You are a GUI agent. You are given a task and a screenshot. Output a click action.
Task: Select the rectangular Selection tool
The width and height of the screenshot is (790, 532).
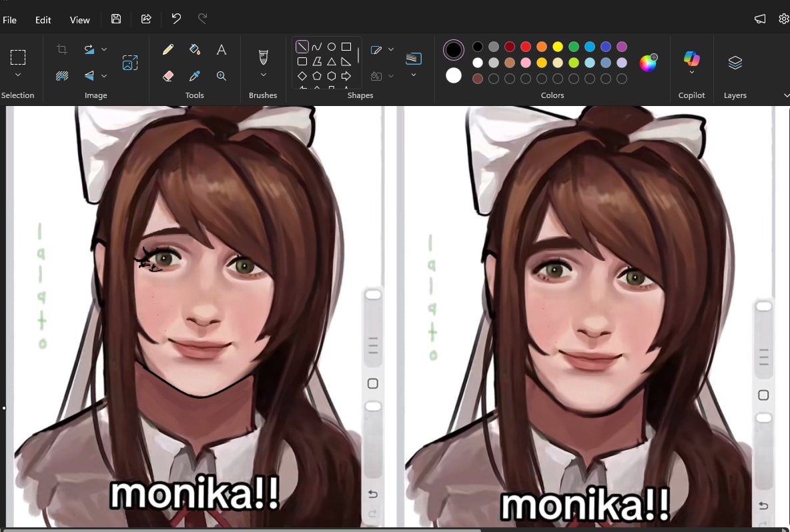[x=17, y=57]
